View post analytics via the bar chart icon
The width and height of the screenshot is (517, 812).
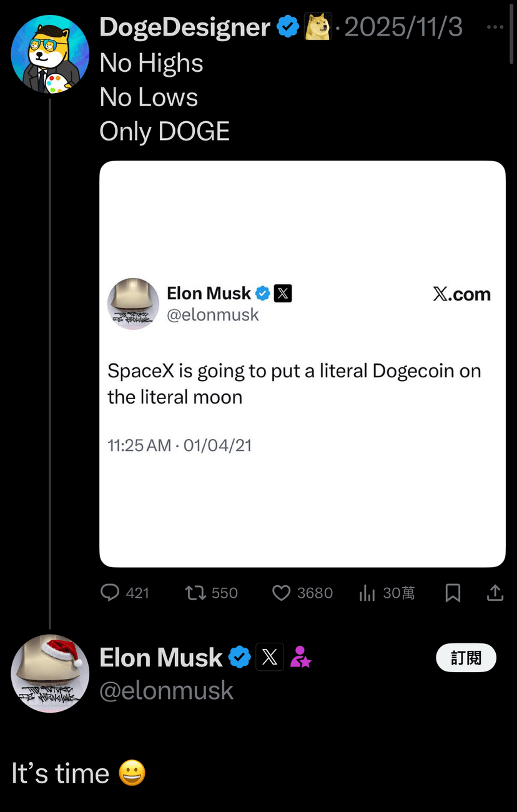pos(367,593)
